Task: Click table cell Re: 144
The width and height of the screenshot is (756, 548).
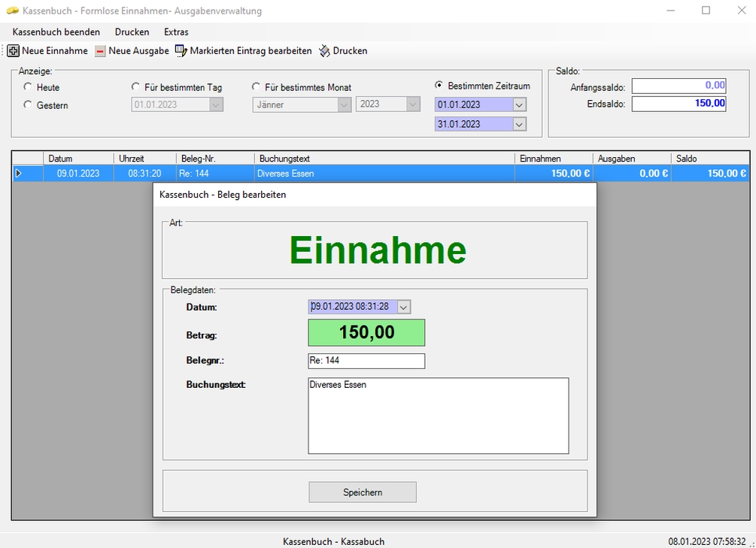Action: pyautogui.click(x=216, y=174)
